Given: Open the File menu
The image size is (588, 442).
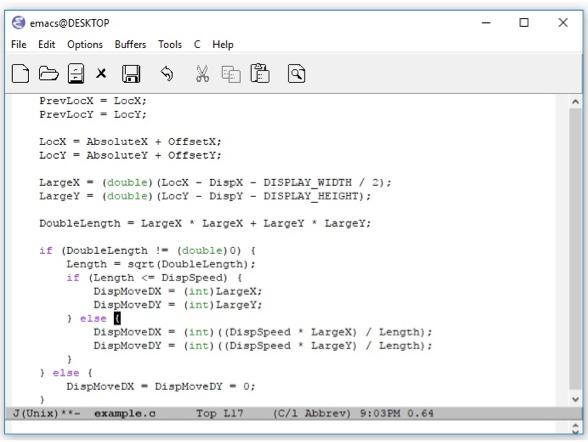Looking at the screenshot, I should pyautogui.click(x=19, y=45).
